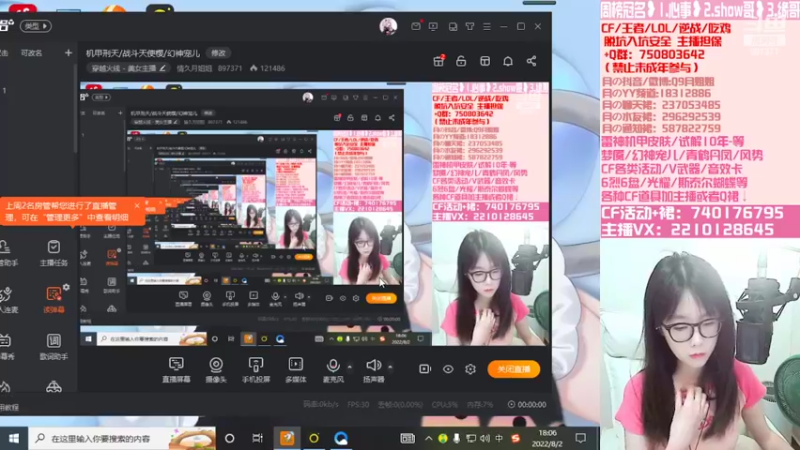This screenshot has width=800, height=450.
Task: Mute the 扬声器 speaker
Action: pyautogui.click(x=373, y=369)
